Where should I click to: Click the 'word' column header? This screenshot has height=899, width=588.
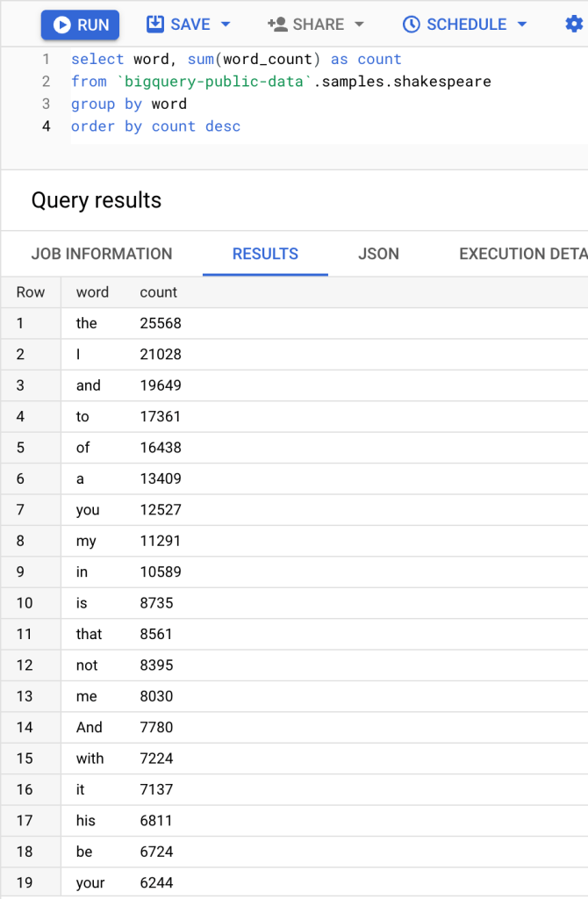[x=92, y=292]
